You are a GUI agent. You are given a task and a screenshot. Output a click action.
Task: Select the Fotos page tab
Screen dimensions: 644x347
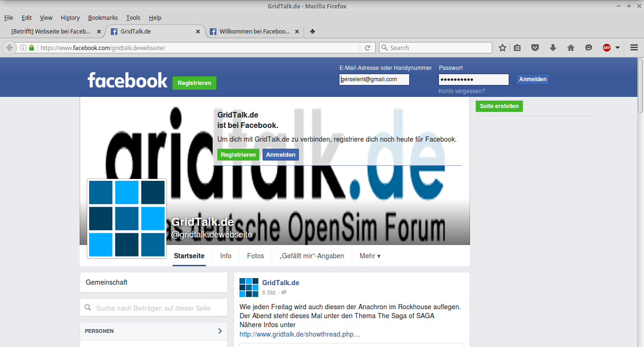pyautogui.click(x=256, y=256)
